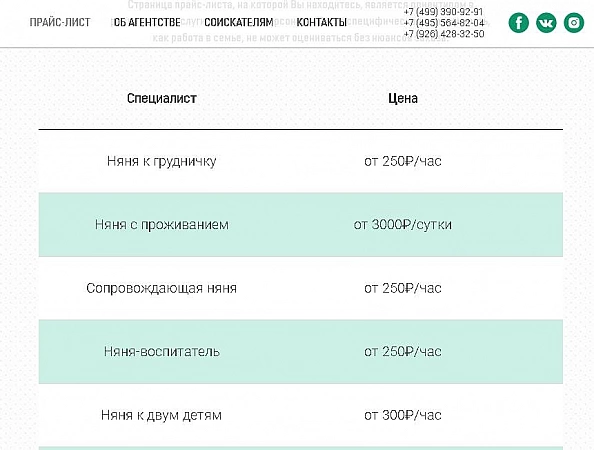The image size is (594, 450).
Task: Open the Instagram profile icon
Action: (x=574, y=23)
